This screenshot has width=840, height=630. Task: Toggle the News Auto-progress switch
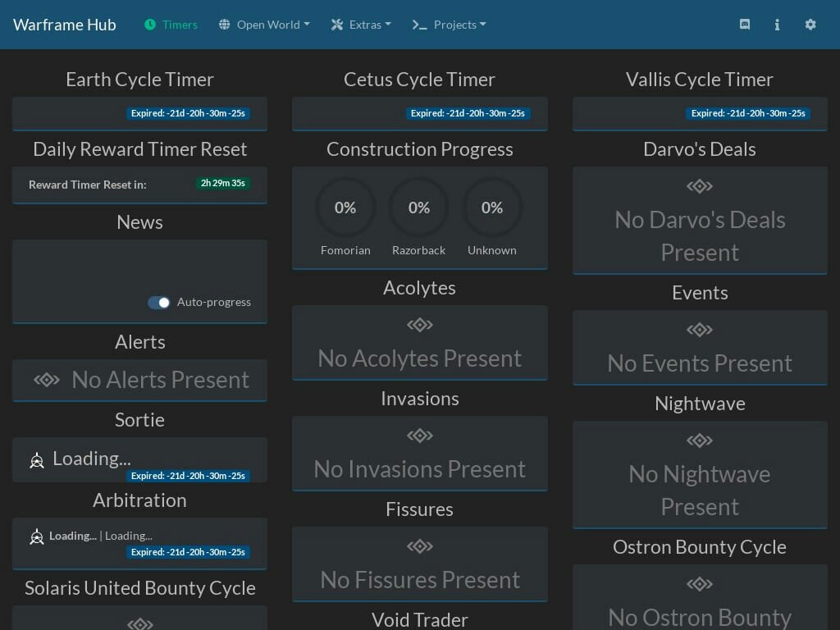tap(158, 303)
